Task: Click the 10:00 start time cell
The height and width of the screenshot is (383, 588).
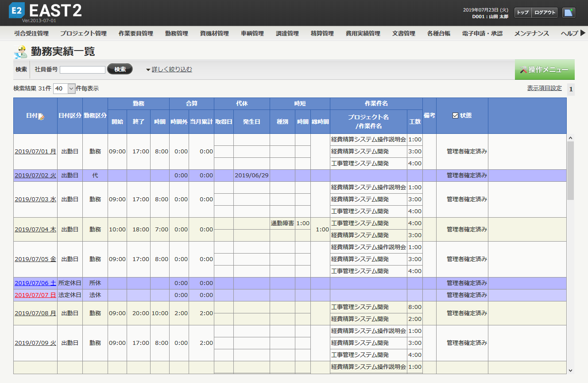Action: point(117,230)
